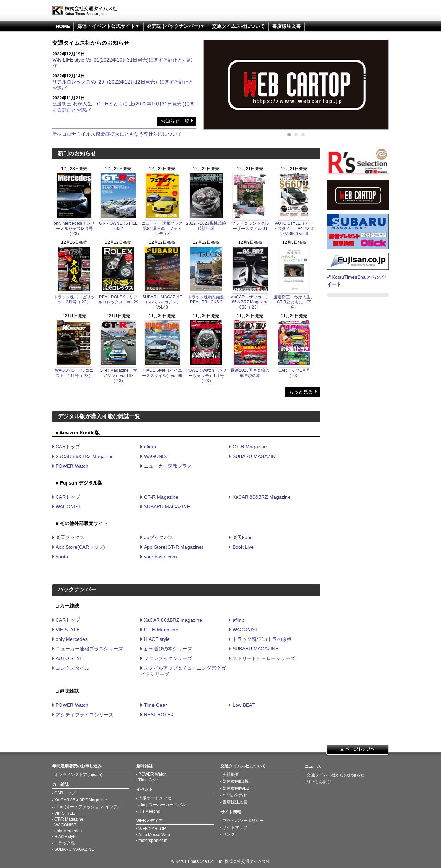Image resolution: width=441 pixels, height=868 pixels.
Task: Open afimp under Amazon Kindle版
Action: pyautogui.click(x=150, y=447)
